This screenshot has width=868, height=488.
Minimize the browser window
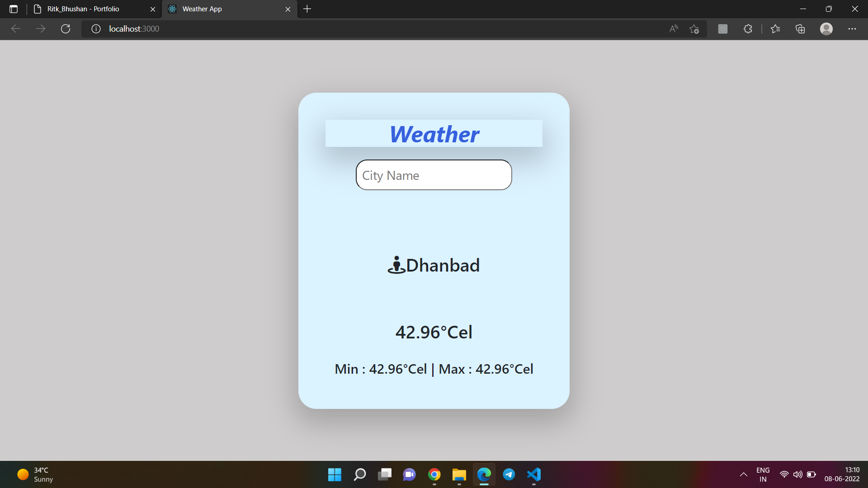pos(803,9)
